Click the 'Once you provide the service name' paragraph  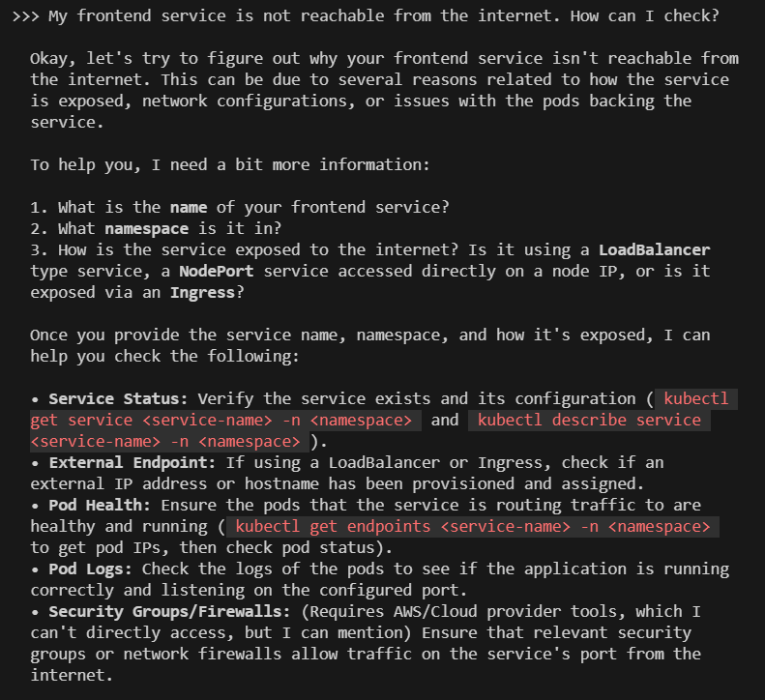point(370,346)
